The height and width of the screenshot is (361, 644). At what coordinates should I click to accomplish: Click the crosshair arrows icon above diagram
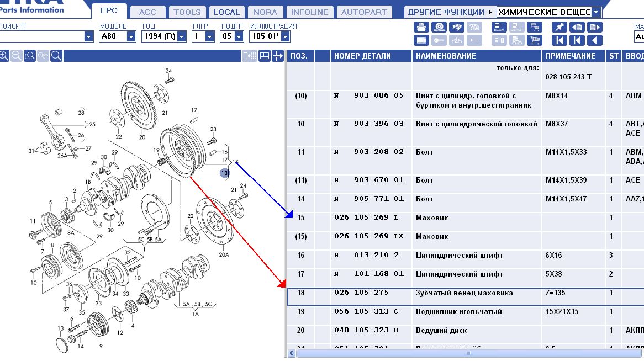tap(278, 55)
